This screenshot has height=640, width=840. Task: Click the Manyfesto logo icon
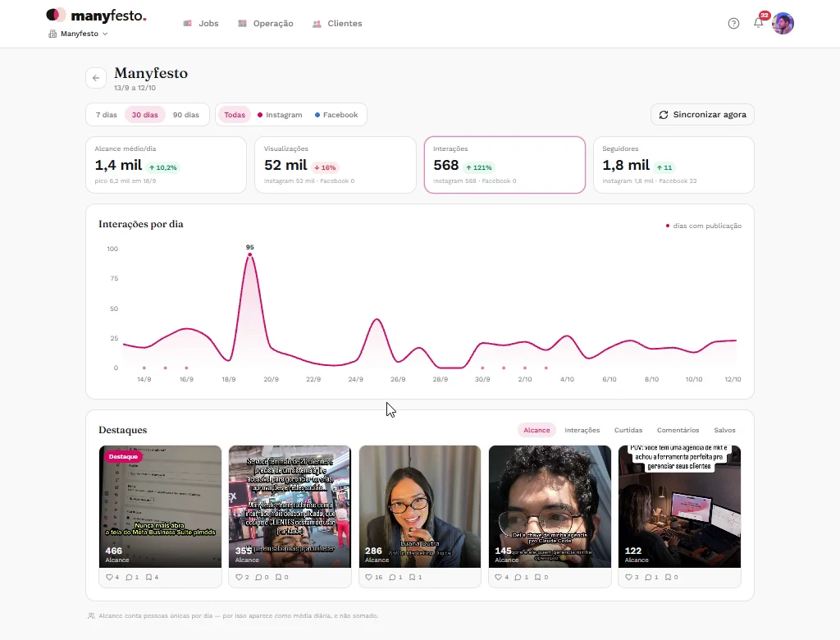(56, 15)
